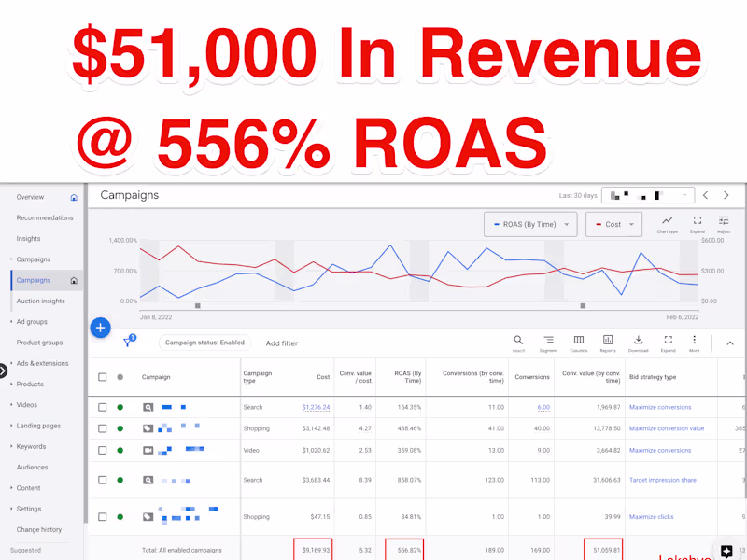Click the search campaign icon in $1,276.24 row
Image resolution: width=747 pixels, height=560 pixels.
pyautogui.click(x=148, y=407)
